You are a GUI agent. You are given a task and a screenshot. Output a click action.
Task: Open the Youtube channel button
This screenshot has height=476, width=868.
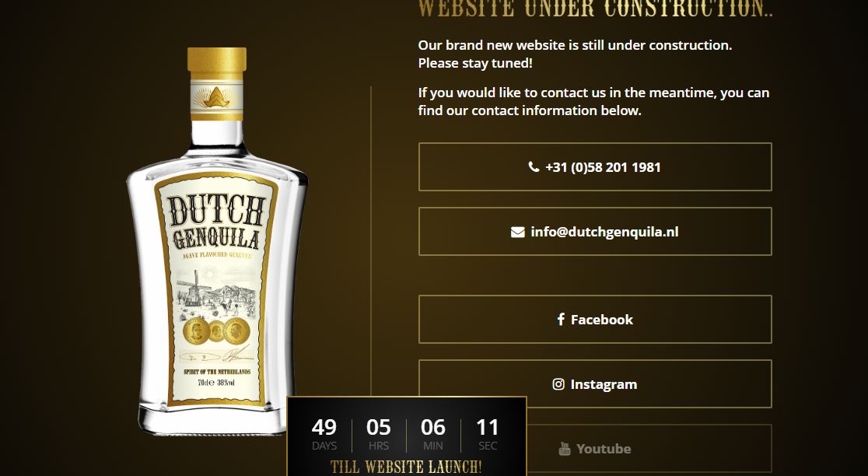click(x=595, y=448)
